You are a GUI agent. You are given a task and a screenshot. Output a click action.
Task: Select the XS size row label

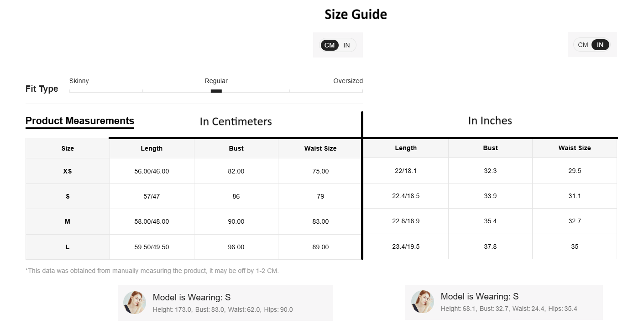pyautogui.click(x=68, y=171)
